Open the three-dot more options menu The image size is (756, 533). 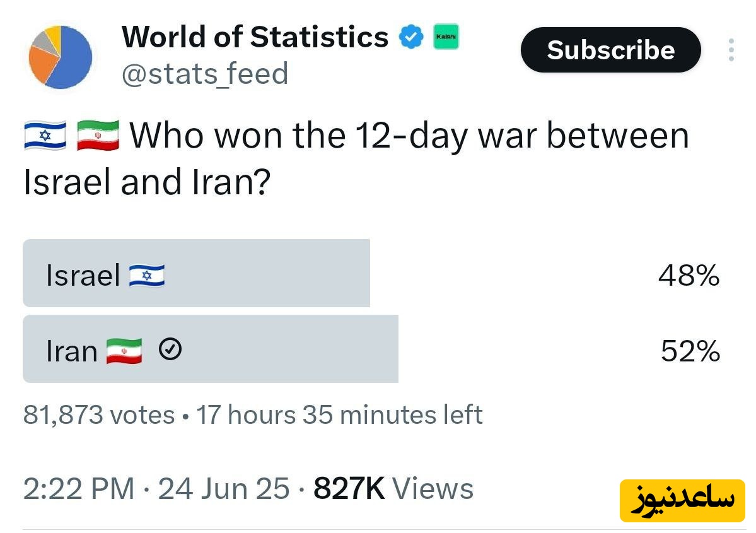click(731, 50)
